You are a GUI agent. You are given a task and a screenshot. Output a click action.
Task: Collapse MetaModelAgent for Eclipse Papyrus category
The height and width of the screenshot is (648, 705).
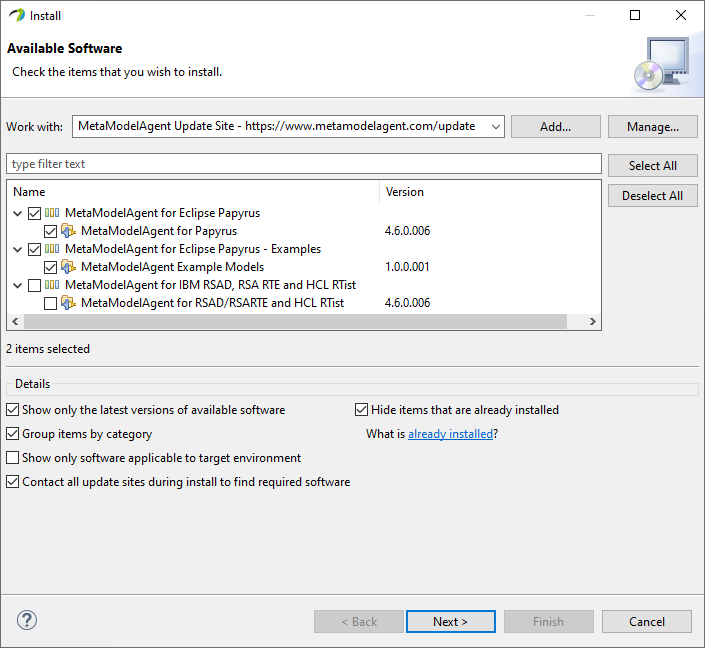pyautogui.click(x=18, y=213)
